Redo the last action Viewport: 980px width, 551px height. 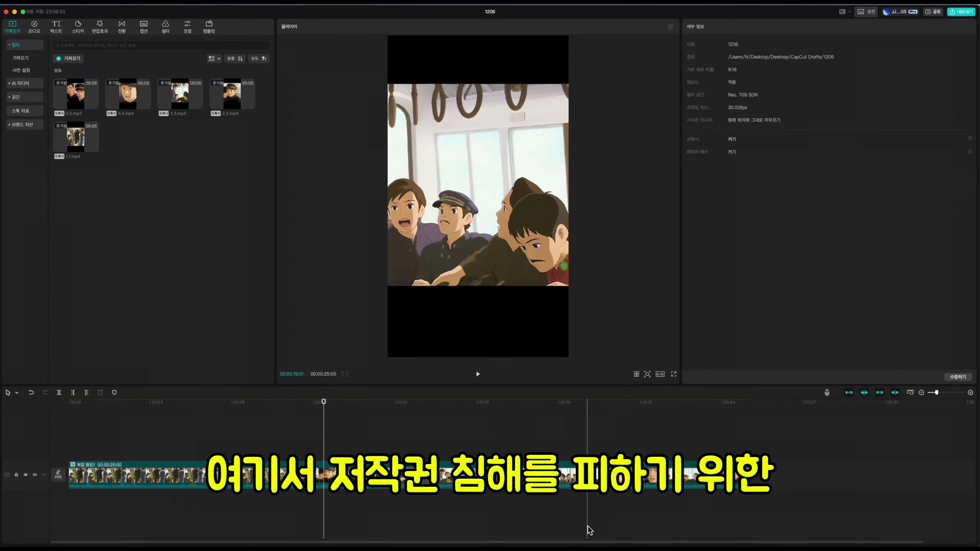point(45,393)
